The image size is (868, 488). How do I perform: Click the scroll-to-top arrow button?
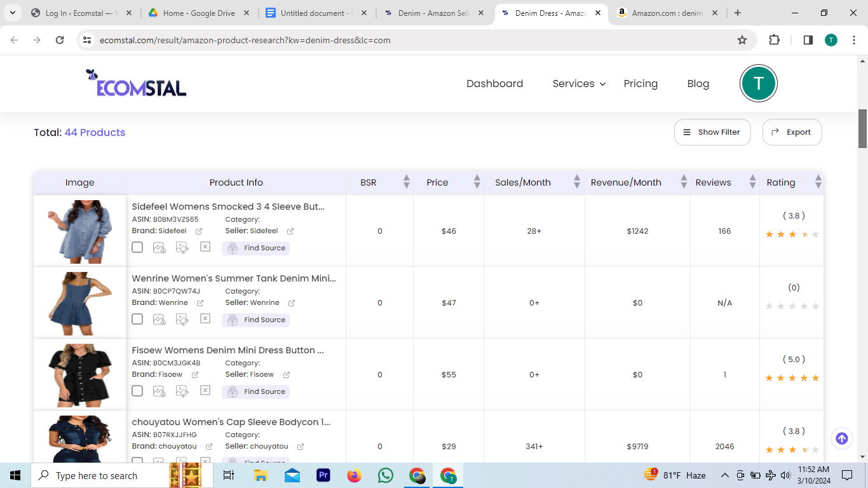point(842,438)
